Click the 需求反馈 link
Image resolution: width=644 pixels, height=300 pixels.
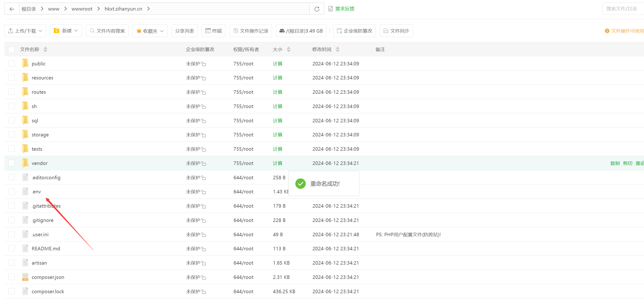point(341,9)
